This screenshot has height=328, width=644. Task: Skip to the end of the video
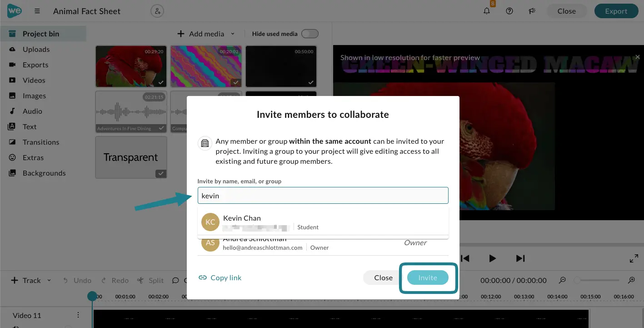pyautogui.click(x=520, y=258)
